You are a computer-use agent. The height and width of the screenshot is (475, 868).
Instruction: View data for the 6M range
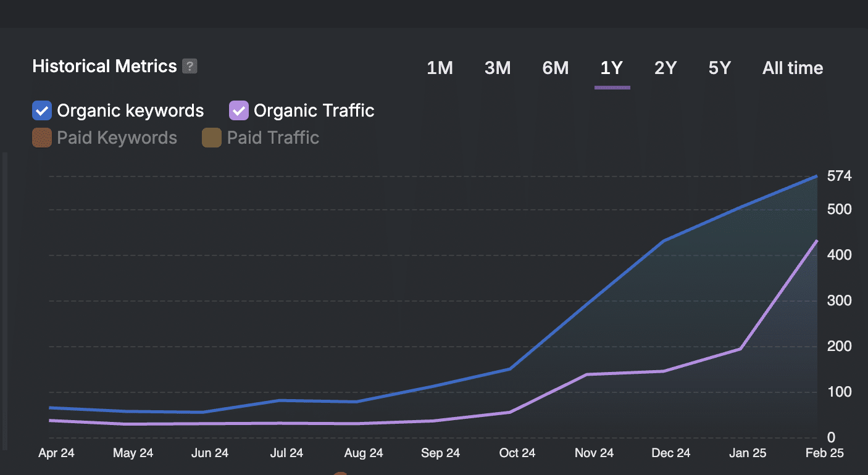pos(555,68)
